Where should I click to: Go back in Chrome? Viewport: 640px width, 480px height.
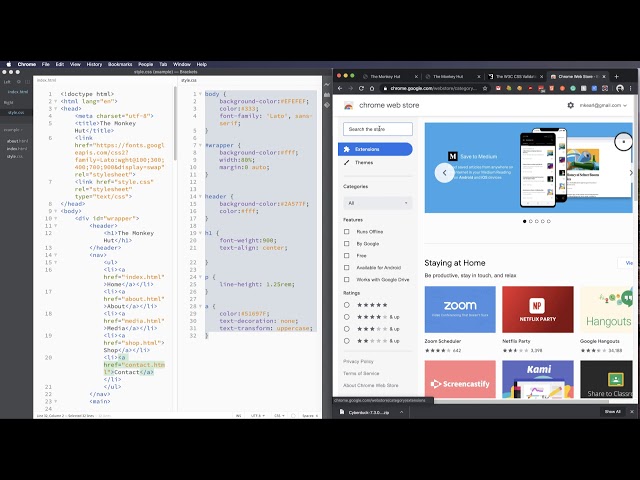(340, 88)
